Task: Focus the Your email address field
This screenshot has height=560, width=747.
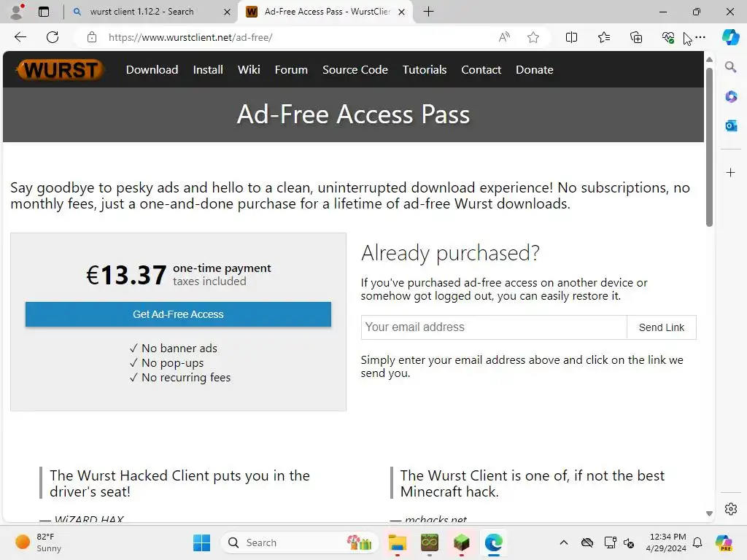Action: 494,327
